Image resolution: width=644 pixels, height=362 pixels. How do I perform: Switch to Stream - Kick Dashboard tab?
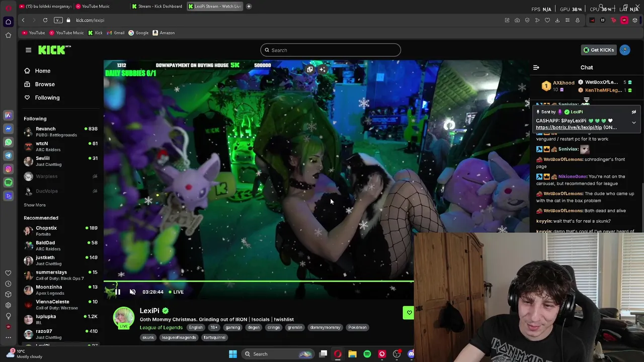(157, 6)
